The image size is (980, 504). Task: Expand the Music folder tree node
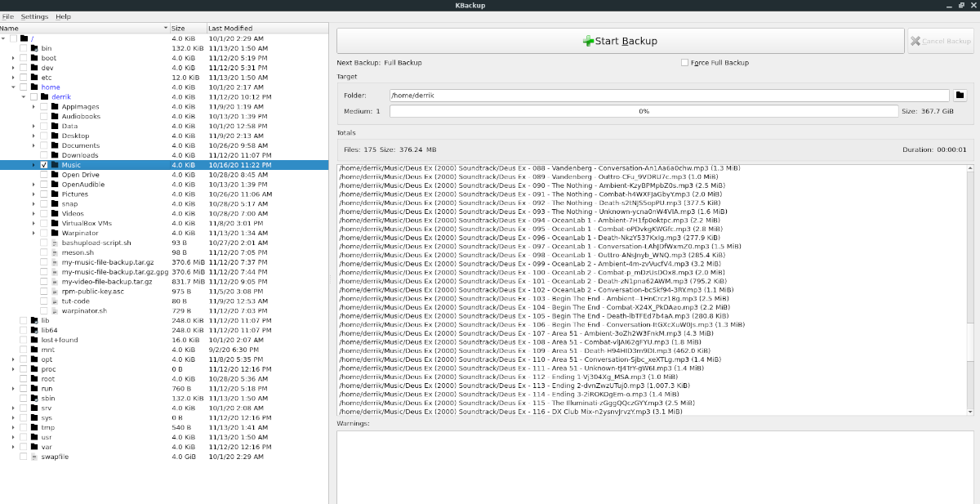[x=33, y=165]
